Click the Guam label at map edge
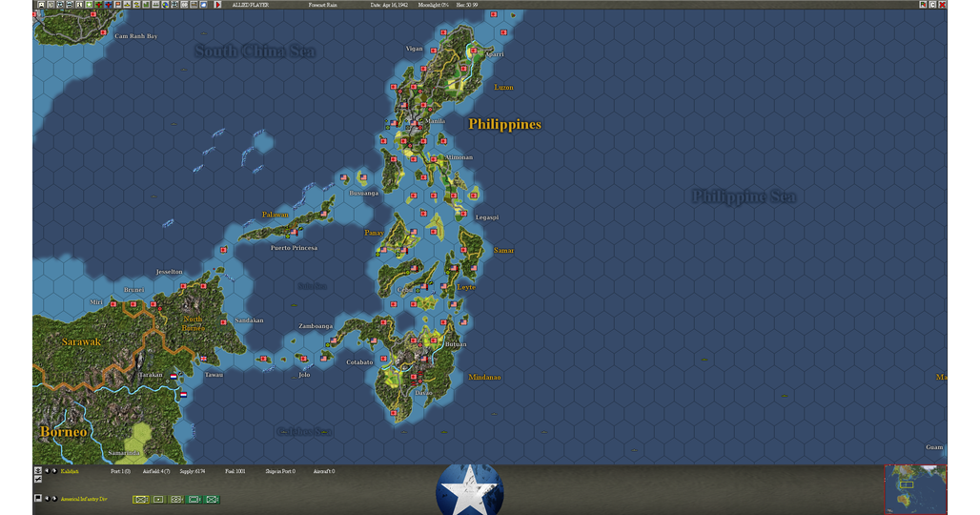Screen dimensions: 980x515 click(x=934, y=447)
